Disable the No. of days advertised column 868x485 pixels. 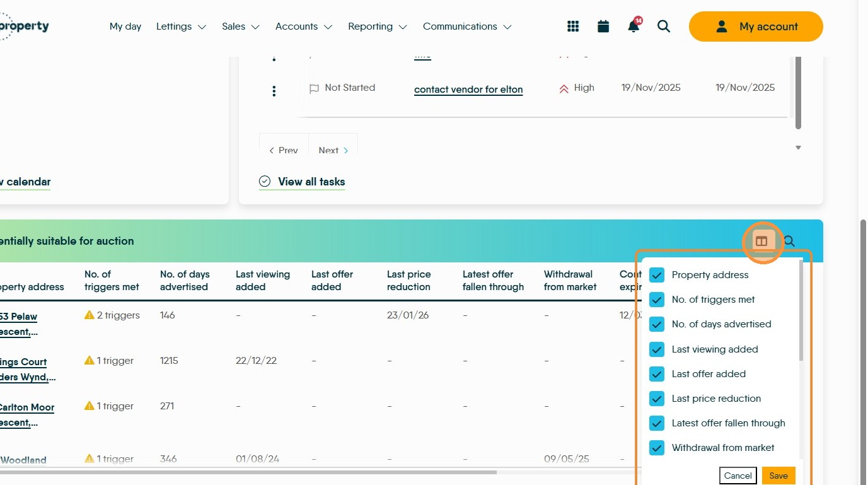click(657, 324)
